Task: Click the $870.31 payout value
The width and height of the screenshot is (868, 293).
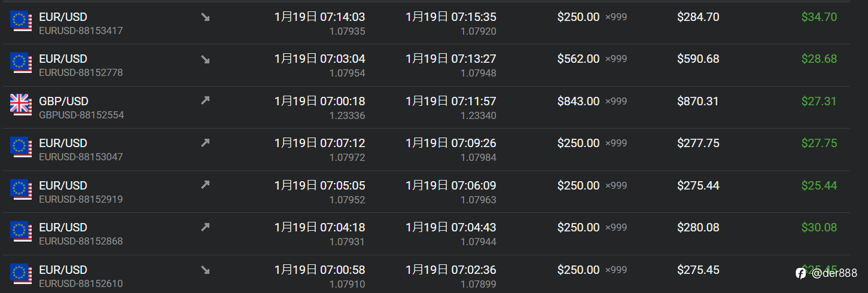Action: tap(698, 102)
